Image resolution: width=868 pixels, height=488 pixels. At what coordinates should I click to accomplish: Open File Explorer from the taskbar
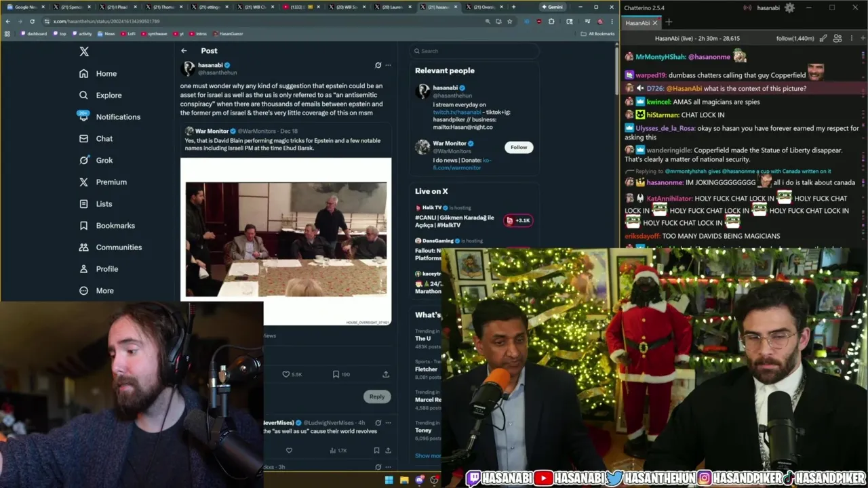tap(404, 481)
